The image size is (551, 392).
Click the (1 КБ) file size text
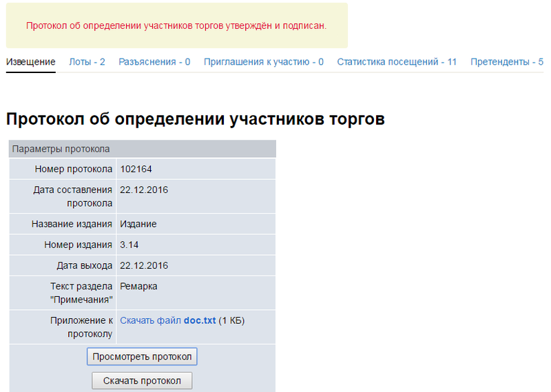(231, 320)
